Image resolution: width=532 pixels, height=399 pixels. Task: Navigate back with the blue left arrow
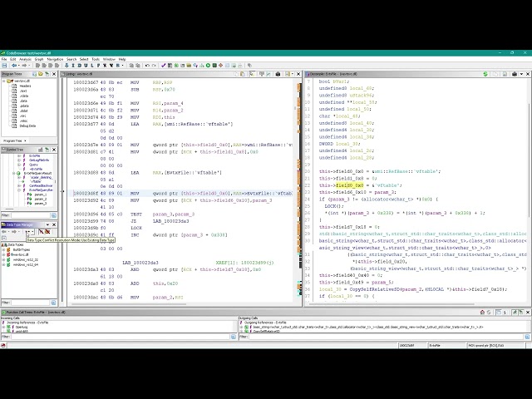pos(14,66)
